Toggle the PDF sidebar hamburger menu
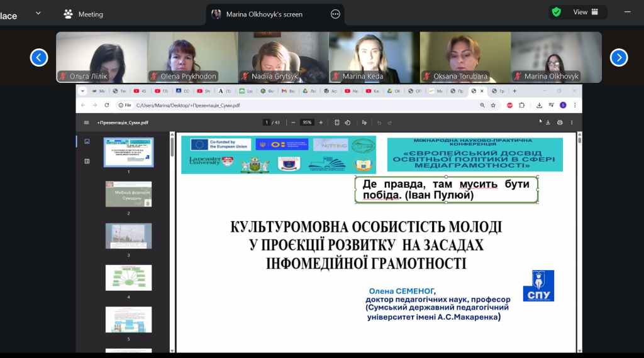 point(87,122)
